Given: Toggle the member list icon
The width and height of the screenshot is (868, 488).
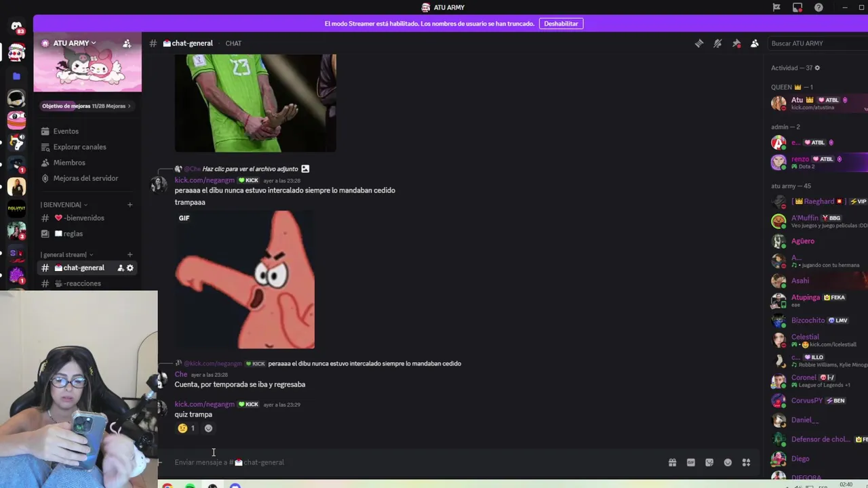Looking at the screenshot, I should [755, 43].
